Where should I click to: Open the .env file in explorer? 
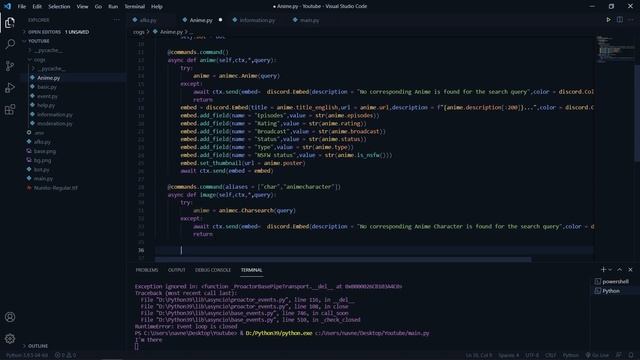click(x=39, y=133)
